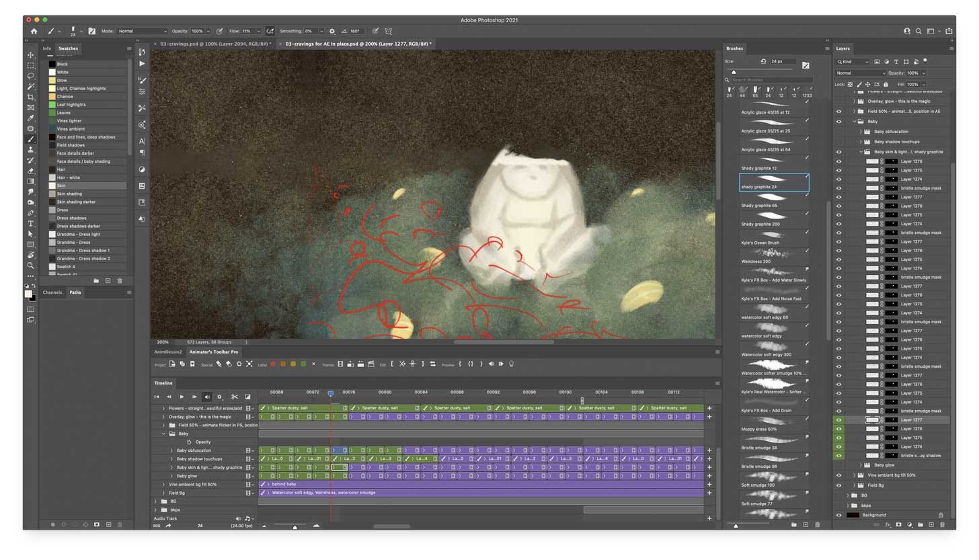Open the brush Mode Normal dropdown
The height and width of the screenshot is (560, 979).
(142, 31)
